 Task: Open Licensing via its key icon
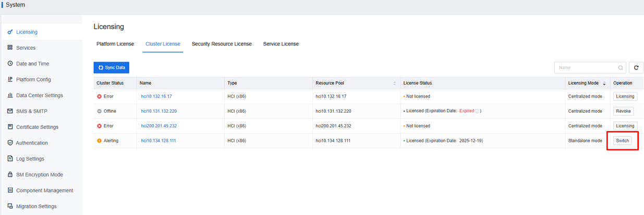pos(10,32)
